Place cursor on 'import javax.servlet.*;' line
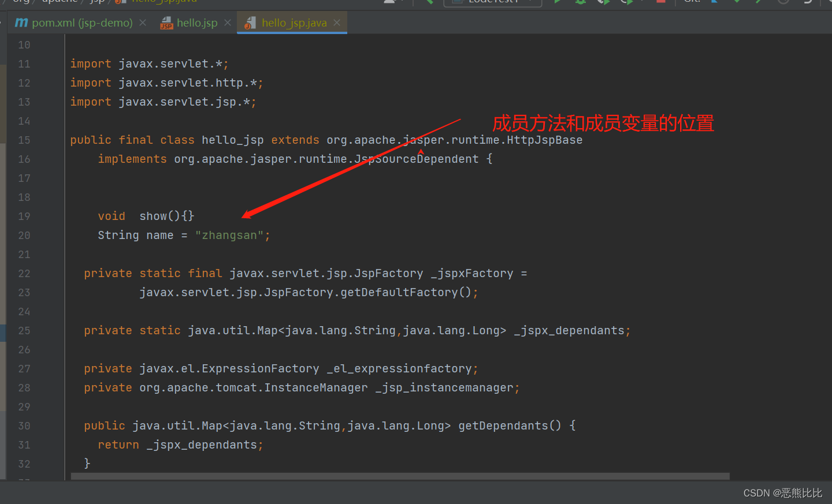The width and height of the screenshot is (832, 504). (x=149, y=64)
